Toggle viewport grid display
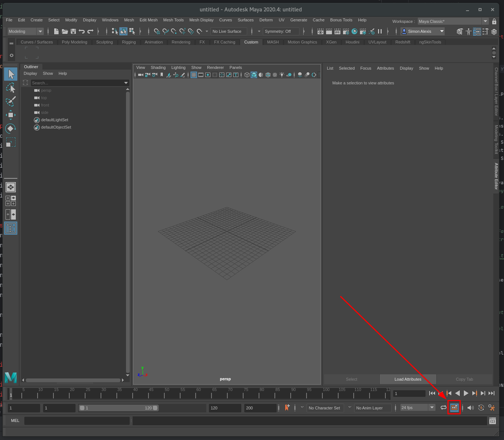 (193, 75)
